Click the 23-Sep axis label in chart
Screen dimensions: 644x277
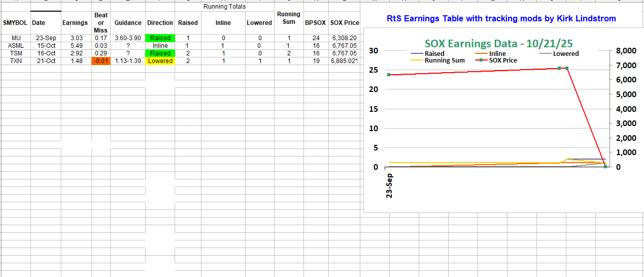(389, 187)
